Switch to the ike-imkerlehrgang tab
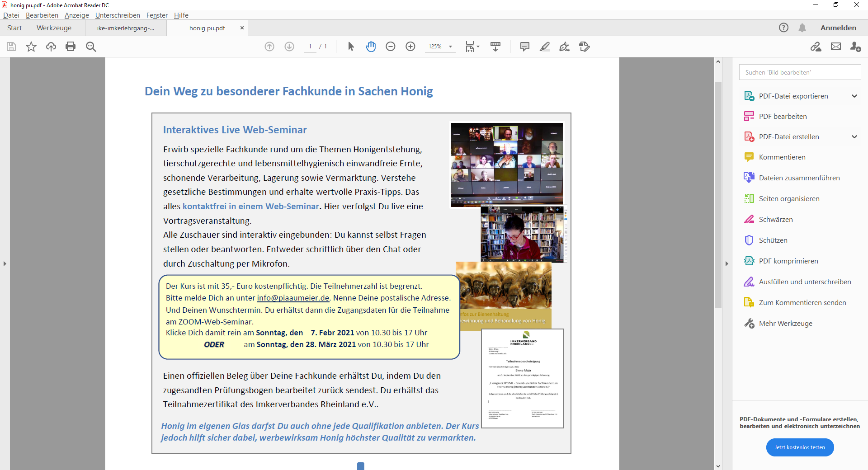Viewport: 868px width, 470px height. pyautogui.click(x=125, y=28)
